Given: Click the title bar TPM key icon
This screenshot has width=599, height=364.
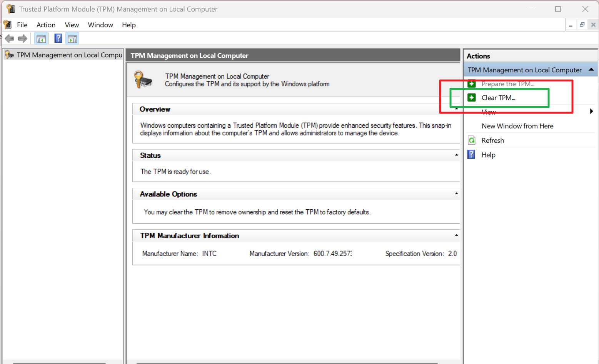Looking at the screenshot, I should [x=11, y=9].
